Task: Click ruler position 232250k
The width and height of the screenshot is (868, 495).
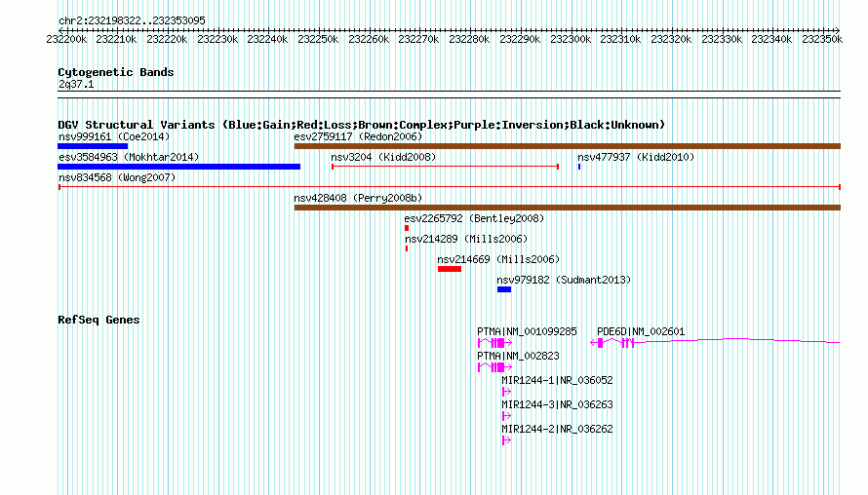Action: 318,39
